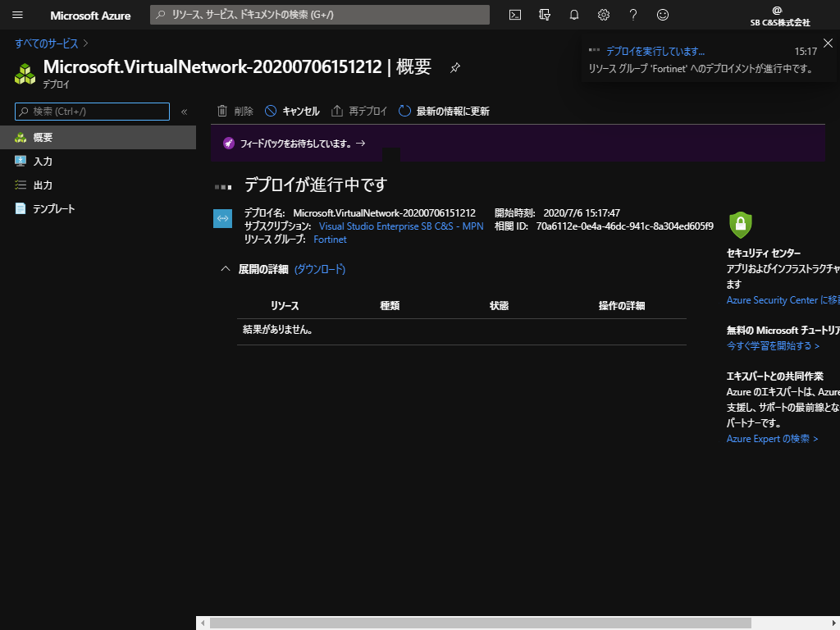Click the 結果がありません row
Image resolution: width=840 pixels, height=630 pixels.
click(x=462, y=330)
